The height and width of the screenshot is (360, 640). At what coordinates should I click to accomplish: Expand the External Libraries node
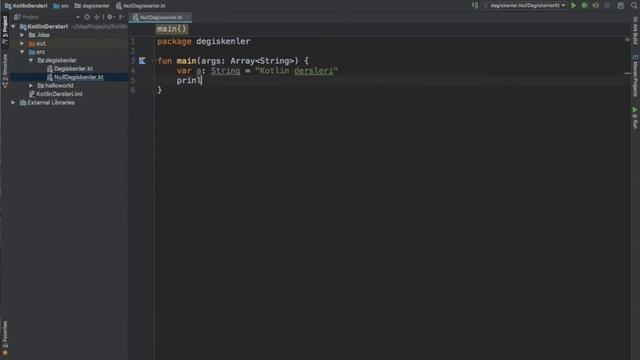tap(14, 102)
